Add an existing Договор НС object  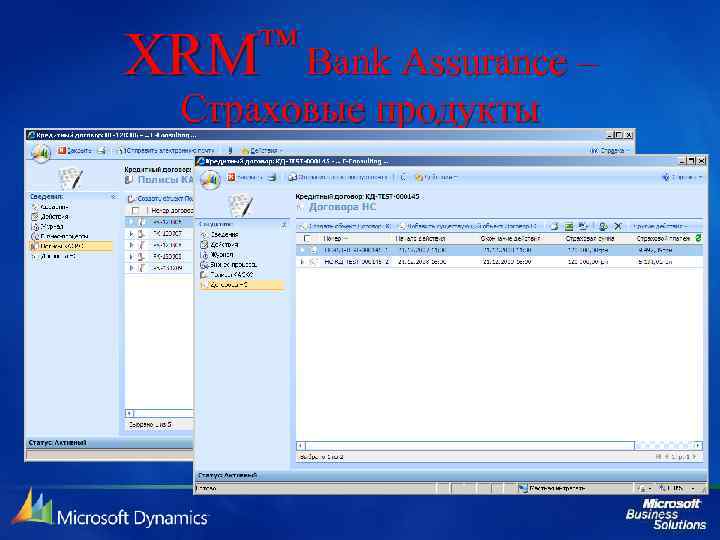coord(467,226)
